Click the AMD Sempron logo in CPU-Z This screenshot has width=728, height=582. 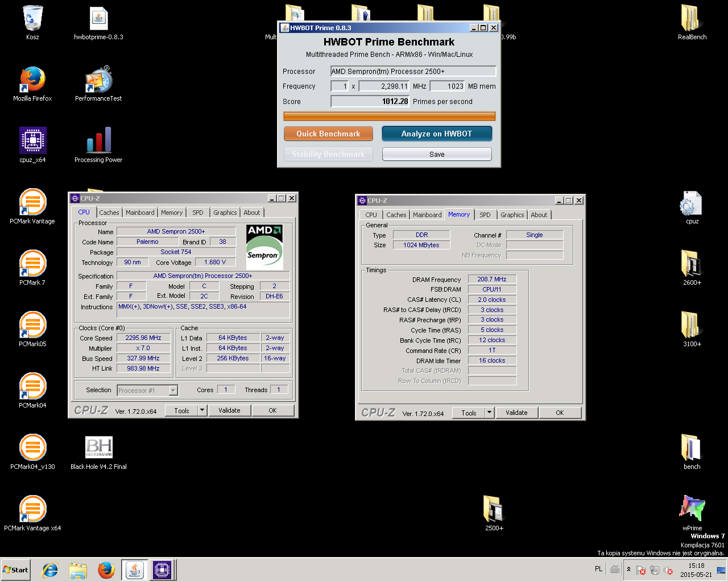click(264, 247)
